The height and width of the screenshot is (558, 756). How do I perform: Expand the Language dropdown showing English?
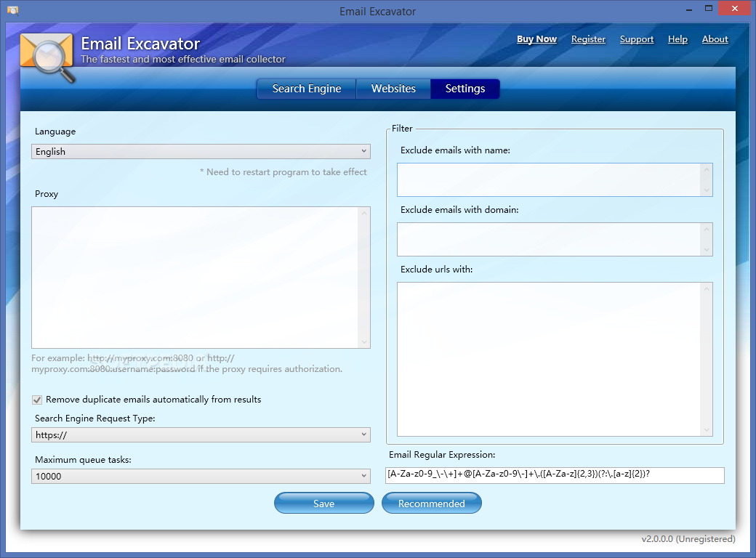point(201,151)
